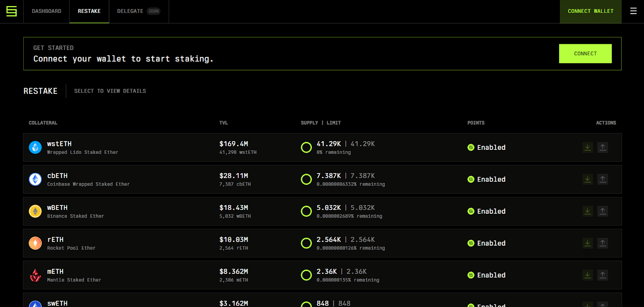Click the wstETH withdraw icon
This screenshot has width=644, height=307.
point(603,147)
